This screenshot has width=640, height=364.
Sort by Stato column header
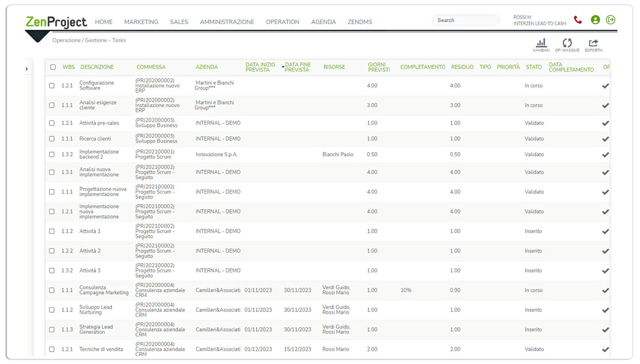pyautogui.click(x=534, y=67)
